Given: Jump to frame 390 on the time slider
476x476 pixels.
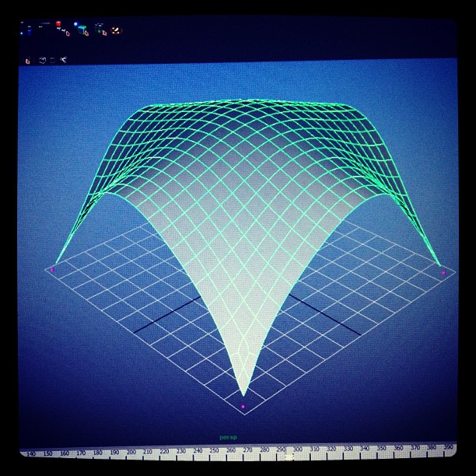Looking at the screenshot, I should pos(448,447).
